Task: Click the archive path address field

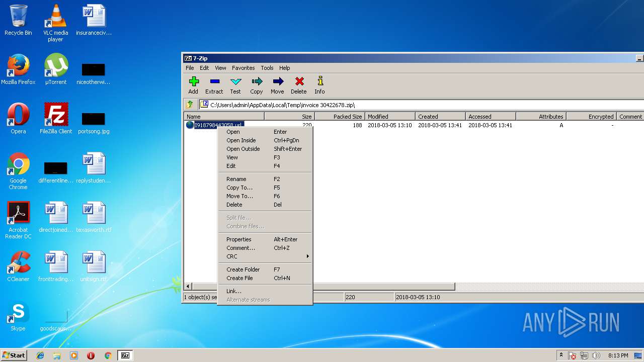Action: [422, 105]
